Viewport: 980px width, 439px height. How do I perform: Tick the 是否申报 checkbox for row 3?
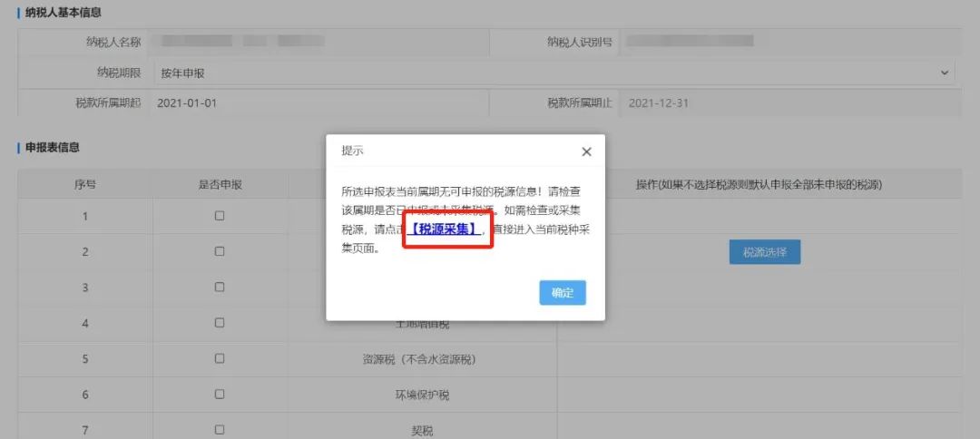[220, 288]
